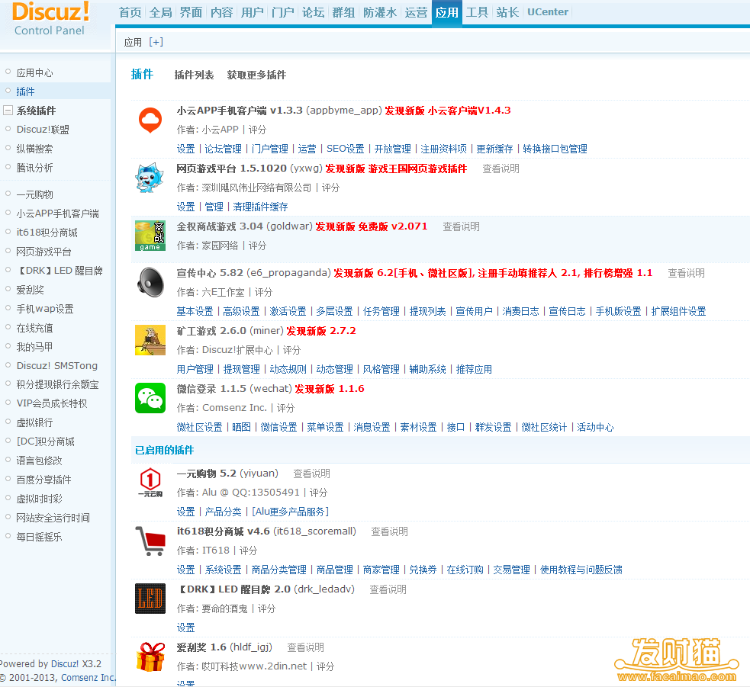This screenshot has width=750, height=687.
Task: Select 已启用的插件 section heading
Action: (x=165, y=450)
